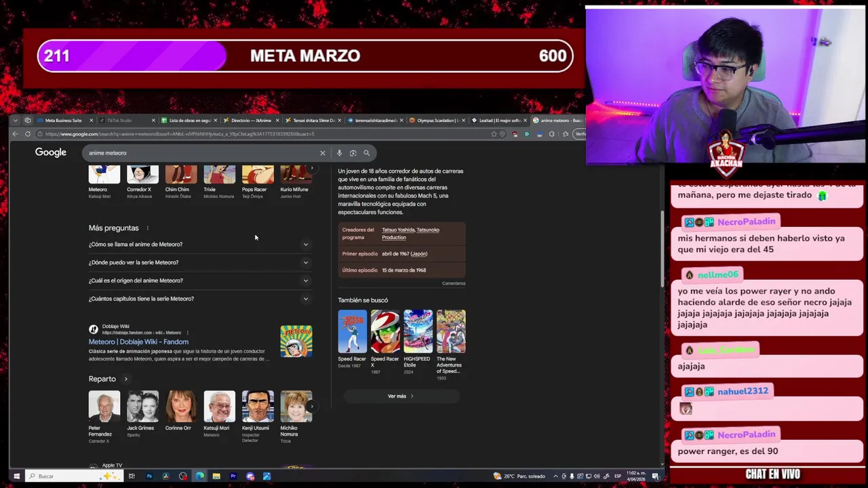This screenshot has height=488, width=868.
Task: Start voice search with microphone icon
Action: point(339,153)
